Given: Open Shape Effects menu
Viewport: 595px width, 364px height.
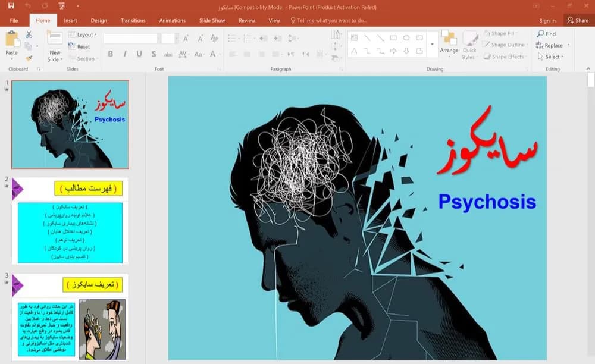Looking at the screenshot, I should pyautogui.click(x=505, y=57).
